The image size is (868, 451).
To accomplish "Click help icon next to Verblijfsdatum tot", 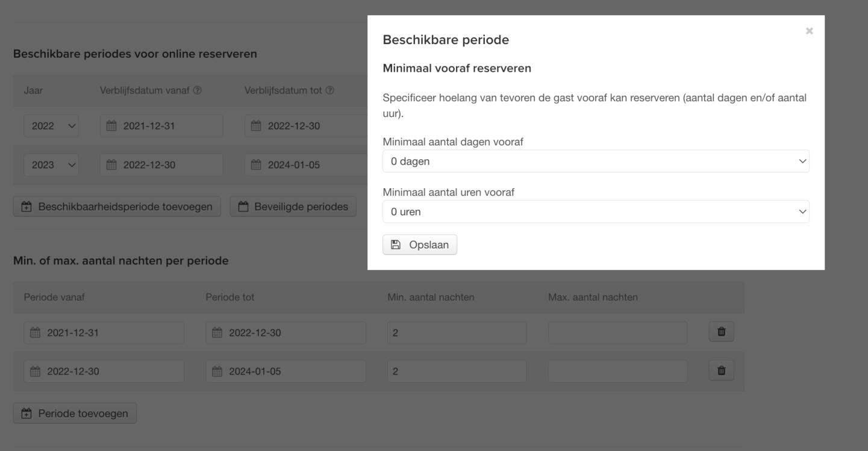I will click(x=329, y=90).
